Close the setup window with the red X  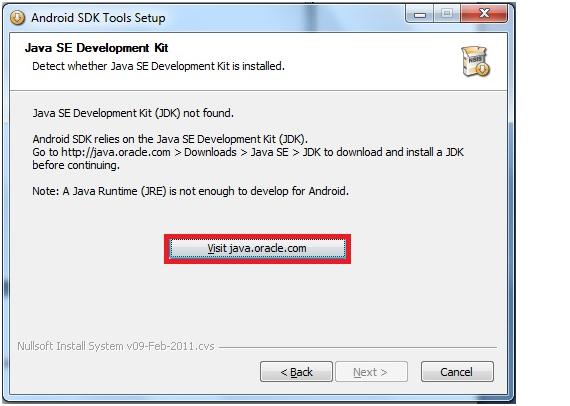484,14
